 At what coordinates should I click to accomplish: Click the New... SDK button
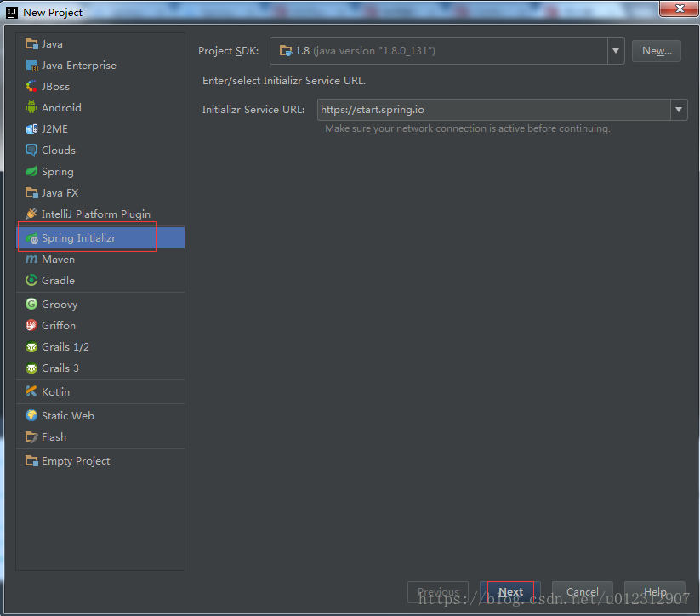point(657,51)
